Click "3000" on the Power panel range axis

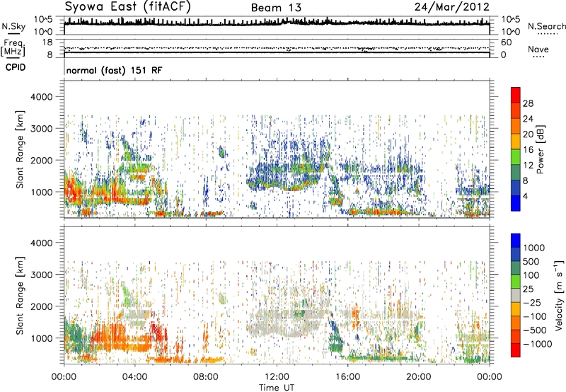[x=41, y=129]
